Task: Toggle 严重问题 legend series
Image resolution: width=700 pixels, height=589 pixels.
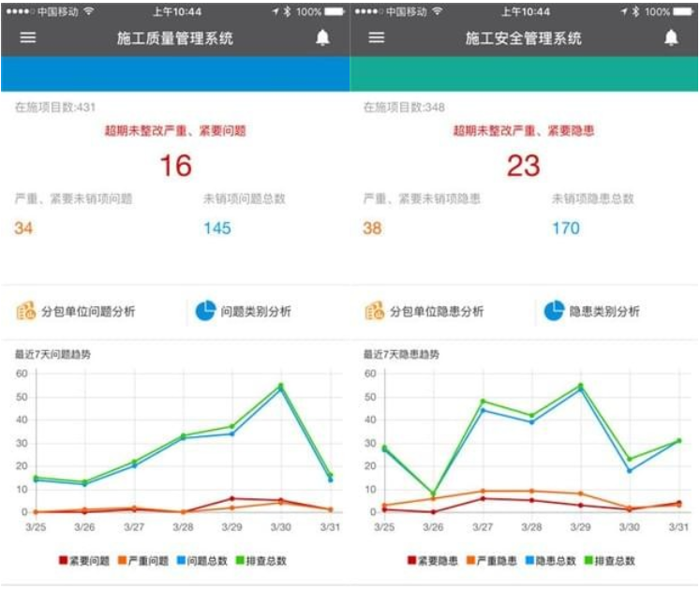Action: click(x=143, y=561)
